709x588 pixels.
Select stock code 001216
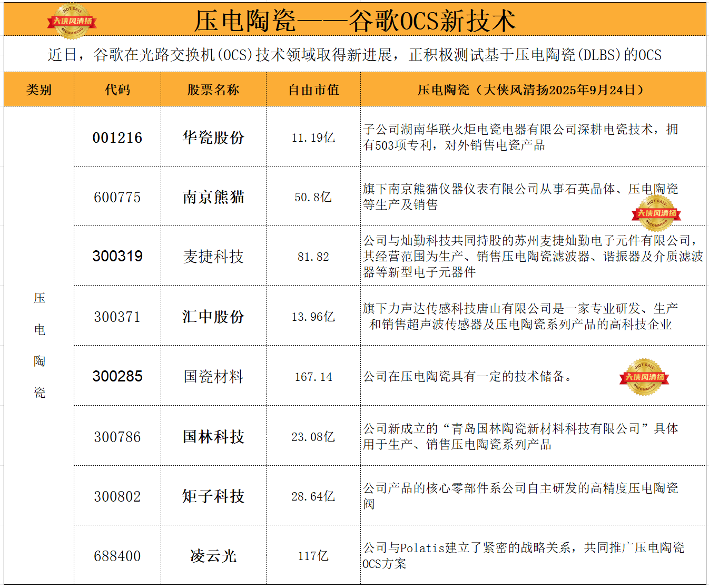pos(117,138)
